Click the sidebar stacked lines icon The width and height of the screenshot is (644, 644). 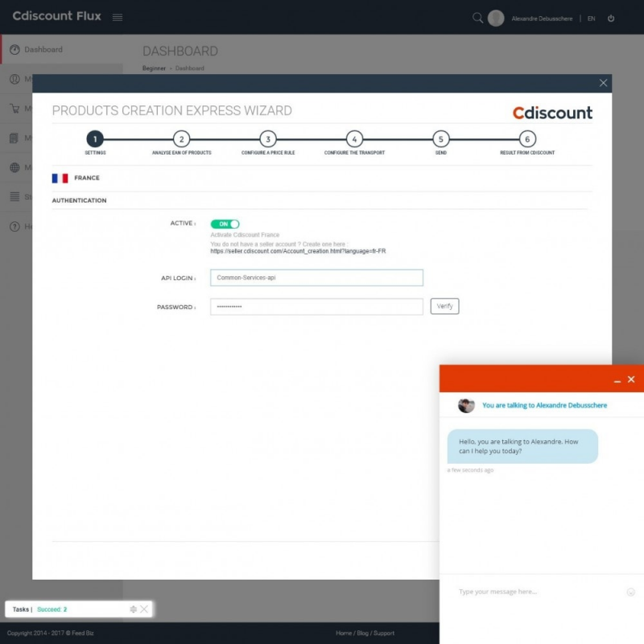14,196
